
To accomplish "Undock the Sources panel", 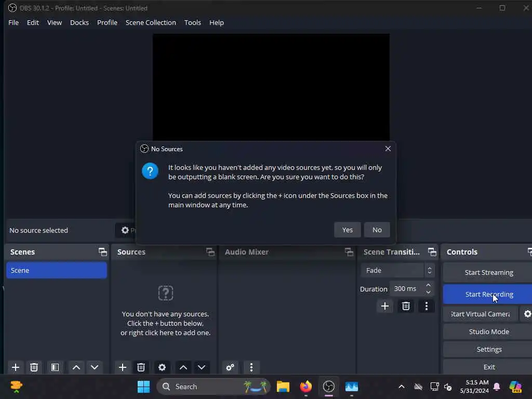I will (210, 252).
